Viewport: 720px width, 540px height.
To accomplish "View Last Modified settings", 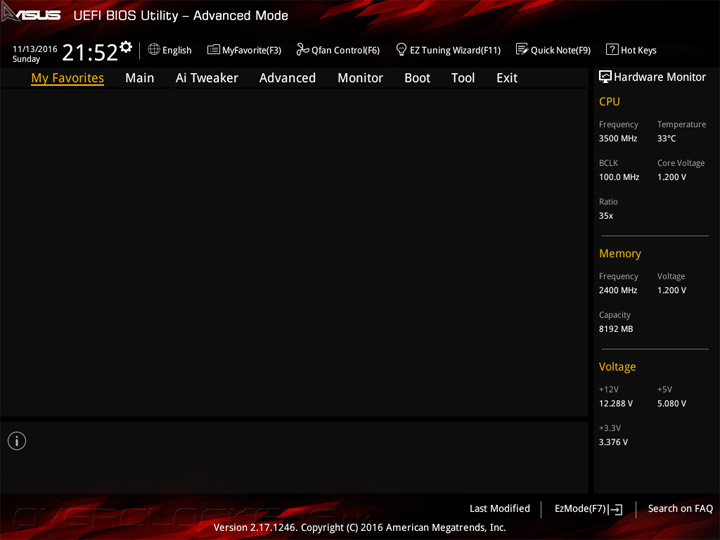I will 500,508.
